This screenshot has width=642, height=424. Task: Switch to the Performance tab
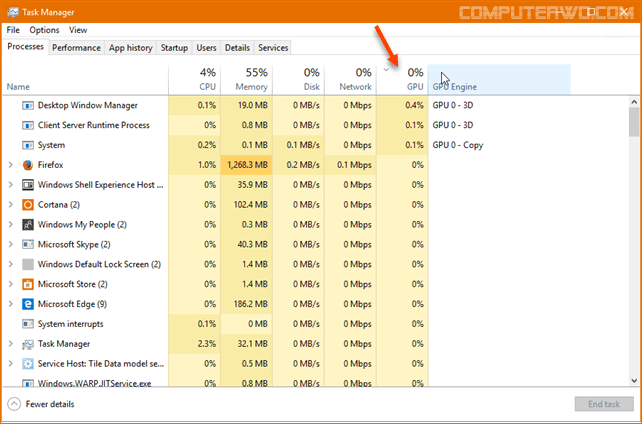point(76,48)
